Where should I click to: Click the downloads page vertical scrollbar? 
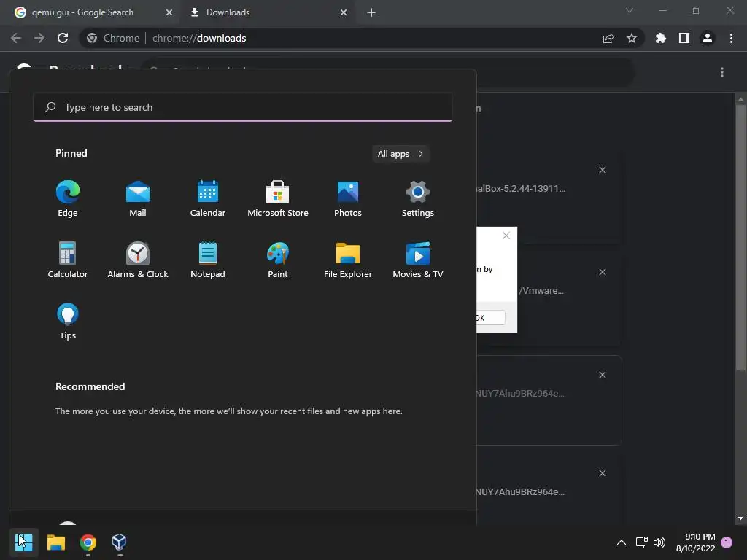740,237
